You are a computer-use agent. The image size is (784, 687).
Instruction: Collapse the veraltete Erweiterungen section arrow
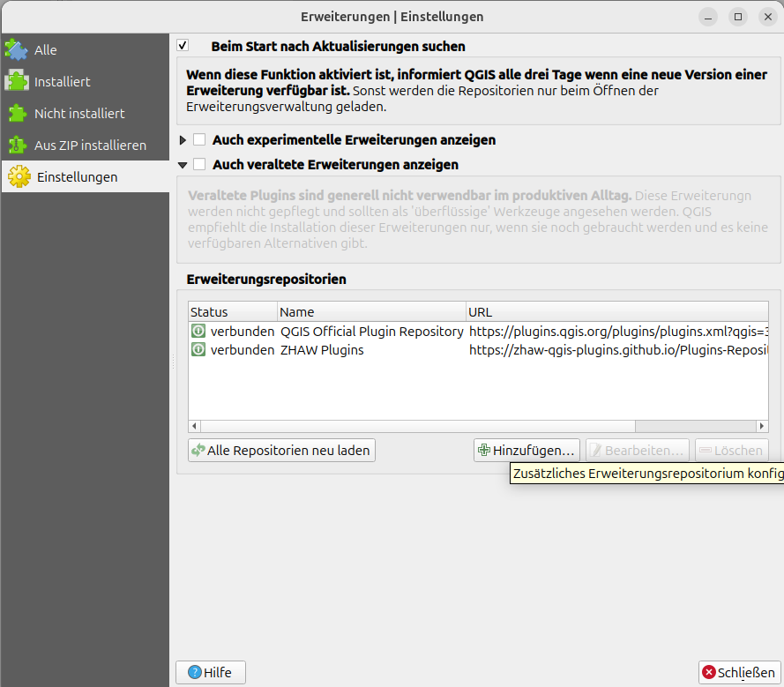(x=183, y=164)
